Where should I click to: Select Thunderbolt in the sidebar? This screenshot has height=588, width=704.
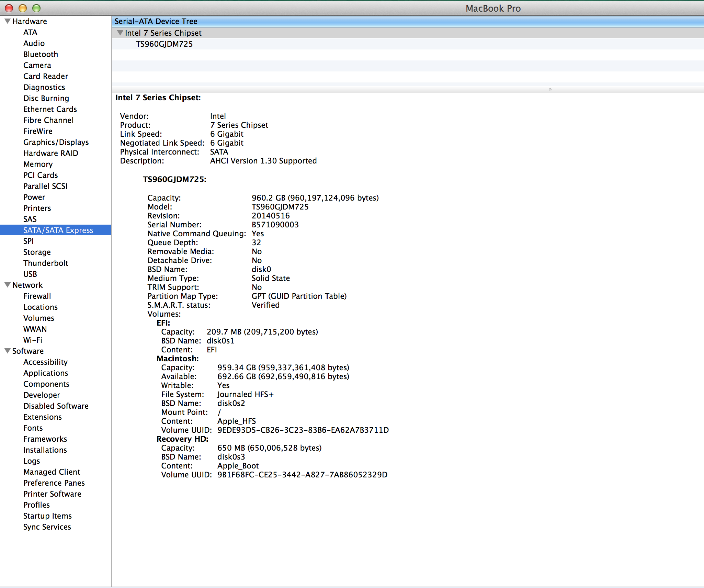click(46, 263)
